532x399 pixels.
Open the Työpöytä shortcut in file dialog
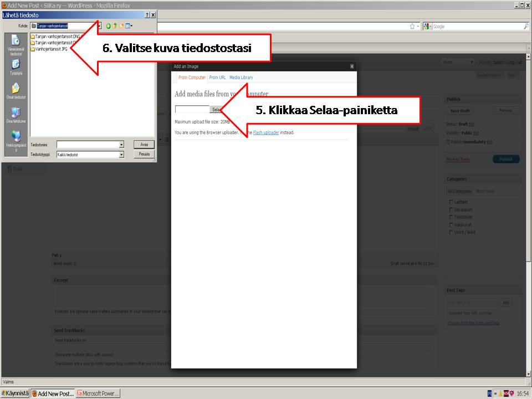click(16, 66)
